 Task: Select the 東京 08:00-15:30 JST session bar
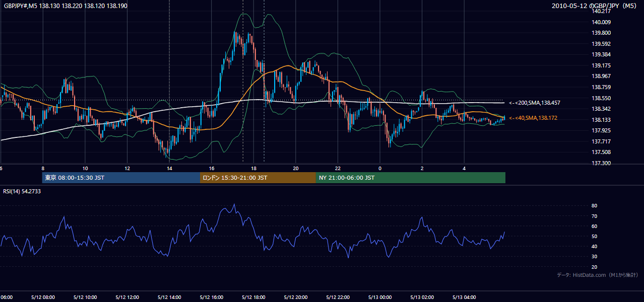pos(121,178)
